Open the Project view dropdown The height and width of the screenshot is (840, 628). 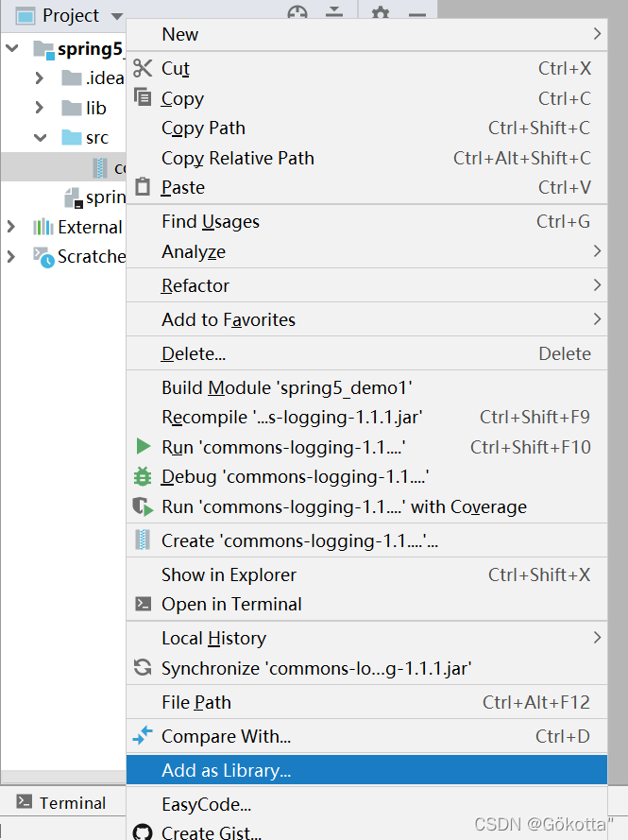[x=117, y=16]
